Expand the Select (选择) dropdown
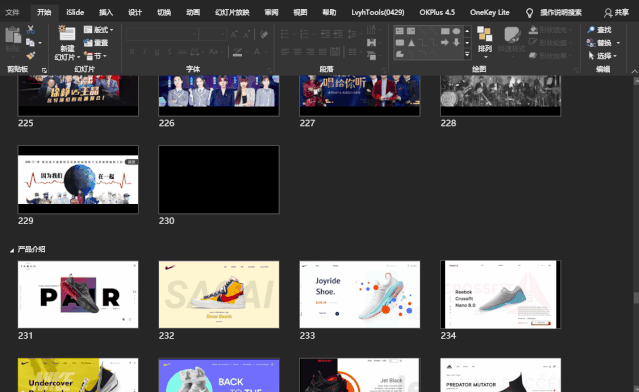Image resolution: width=639 pixels, height=392 pixels. click(602, 55)
